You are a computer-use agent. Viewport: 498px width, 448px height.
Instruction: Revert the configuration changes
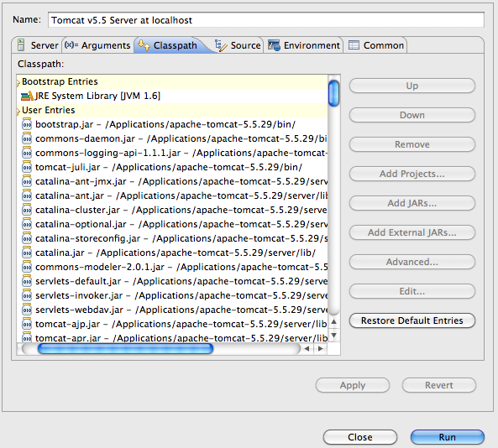[x=439, y=385]
